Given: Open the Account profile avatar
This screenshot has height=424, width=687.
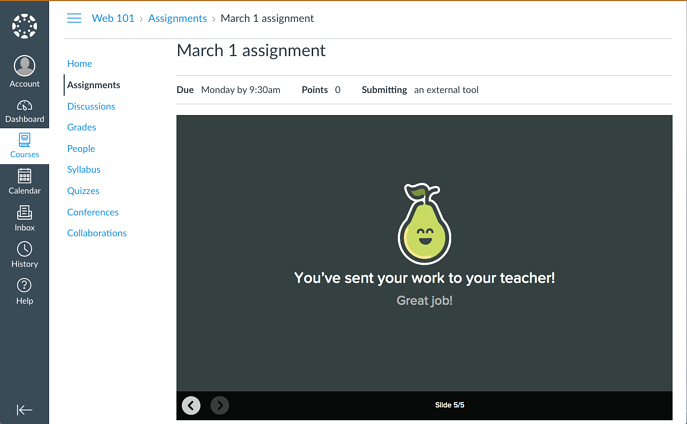Looking at the screenshot, I should (x=25, y=66).
